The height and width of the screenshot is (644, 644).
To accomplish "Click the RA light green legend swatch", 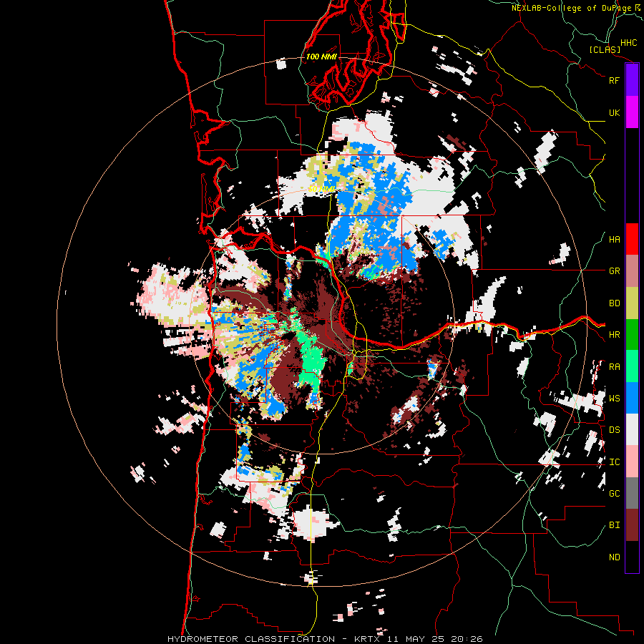I will tap(632, 366).
